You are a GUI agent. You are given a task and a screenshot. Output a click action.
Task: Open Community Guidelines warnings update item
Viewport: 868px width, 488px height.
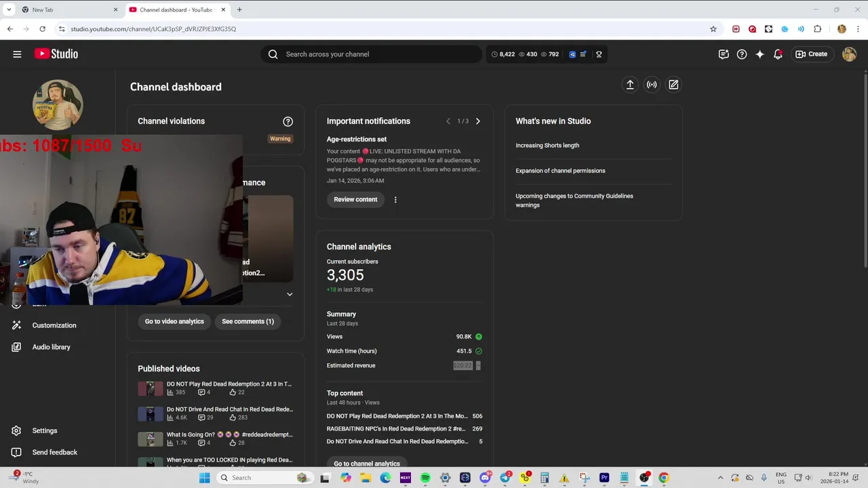point(574,201)
